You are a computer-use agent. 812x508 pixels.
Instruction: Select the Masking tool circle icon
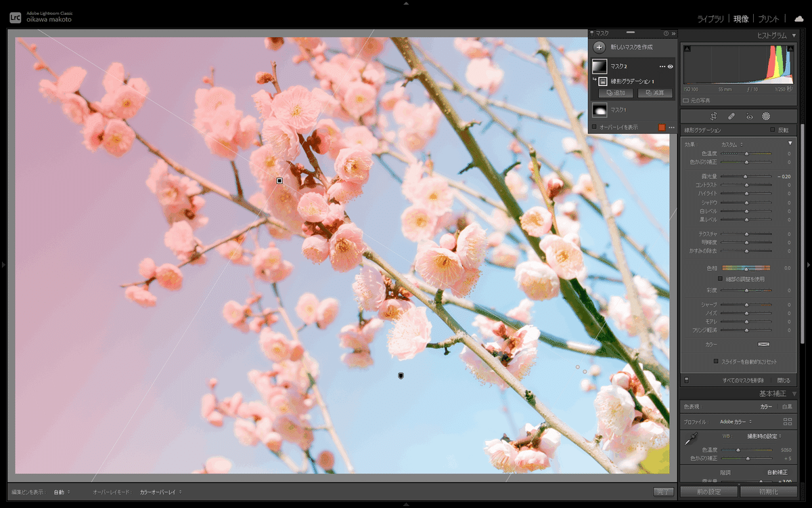pos(766,117)
